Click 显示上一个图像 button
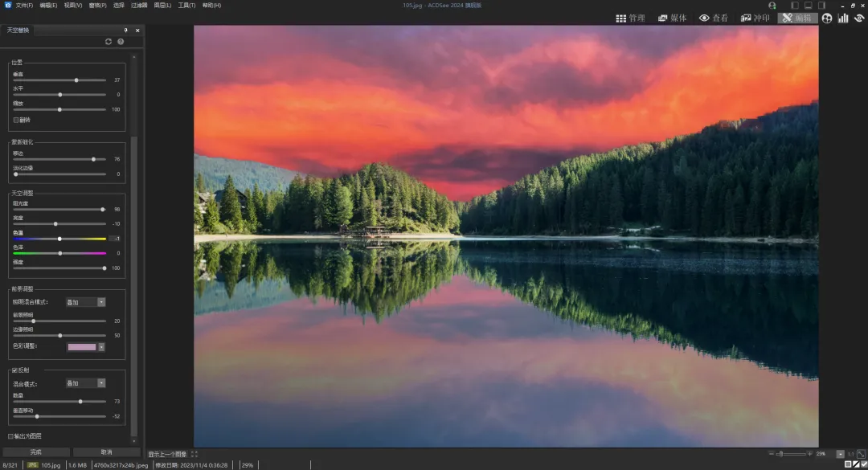The image size is (868, 470). click(x=167, y=455)
